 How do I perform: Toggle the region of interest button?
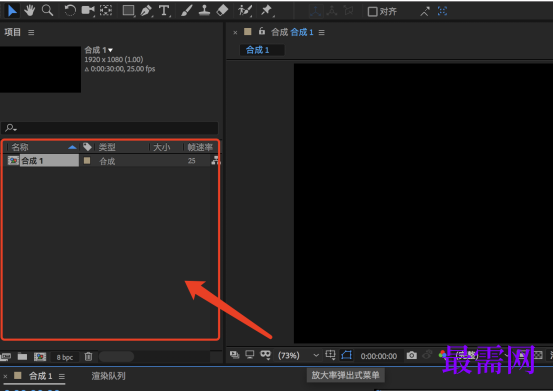(x=347, y=355)
